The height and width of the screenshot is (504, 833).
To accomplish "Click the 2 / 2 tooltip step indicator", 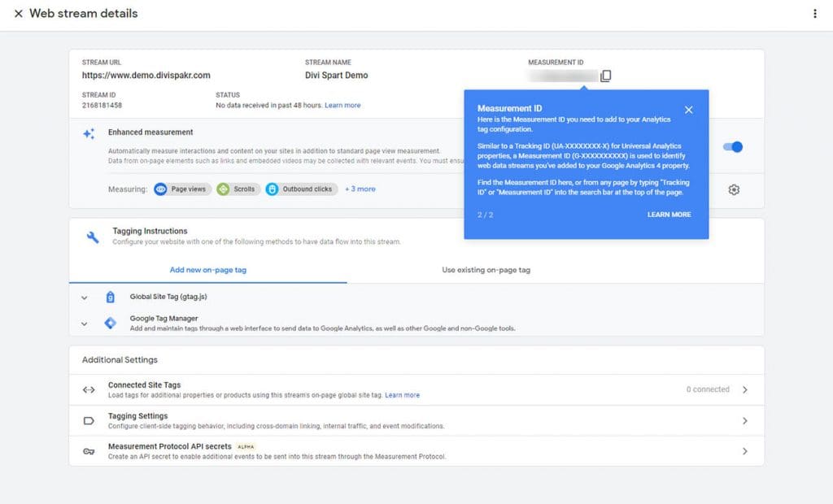I will tap(485, 215).
